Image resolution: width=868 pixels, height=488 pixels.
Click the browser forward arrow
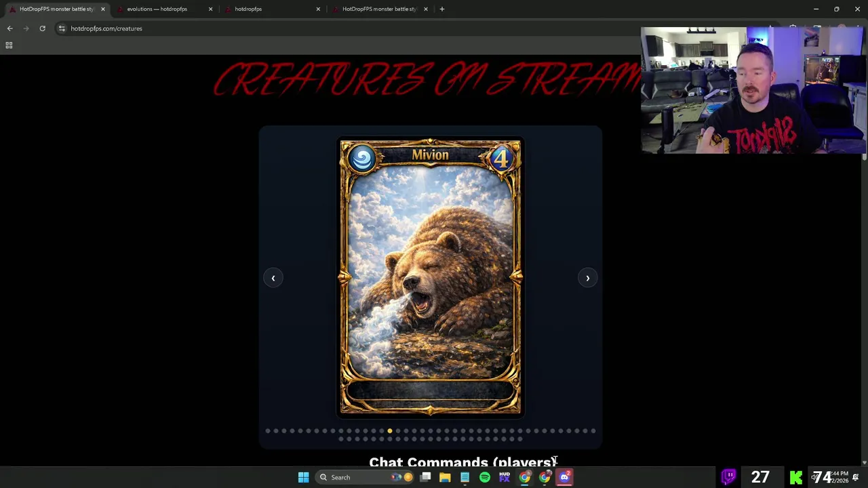(26, 28)
